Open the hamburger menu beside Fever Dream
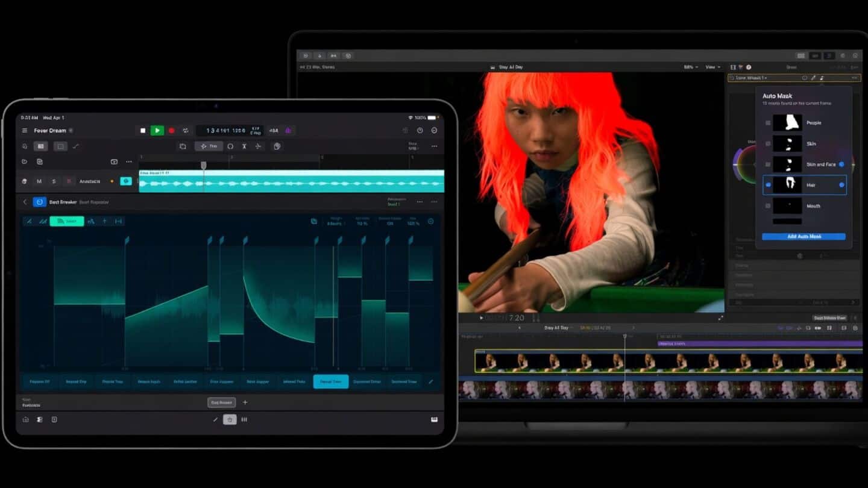Image resolution: width=868 pixels, height=488 pixels. 25,131
